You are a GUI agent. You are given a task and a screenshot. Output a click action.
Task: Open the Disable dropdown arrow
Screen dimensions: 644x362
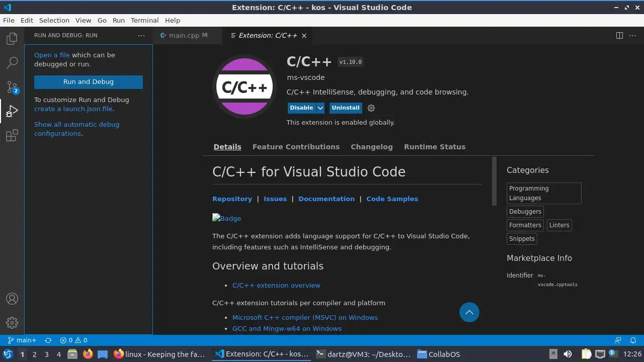point(320,108)
